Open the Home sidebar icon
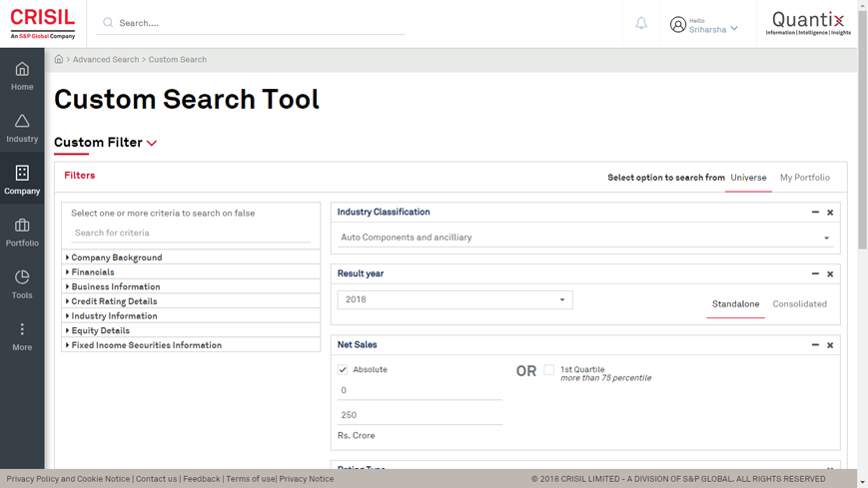Screen dimensions: 868x488 coord(22,70)
